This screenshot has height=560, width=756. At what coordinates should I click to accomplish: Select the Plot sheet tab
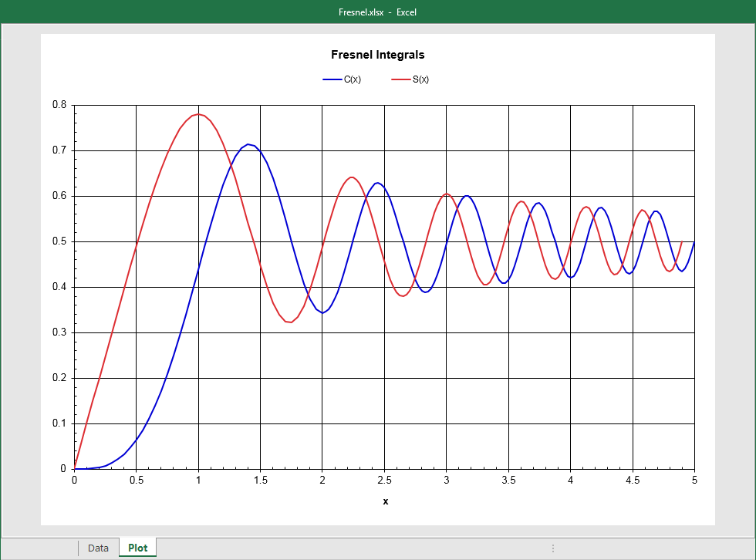[x=137, y=548]
